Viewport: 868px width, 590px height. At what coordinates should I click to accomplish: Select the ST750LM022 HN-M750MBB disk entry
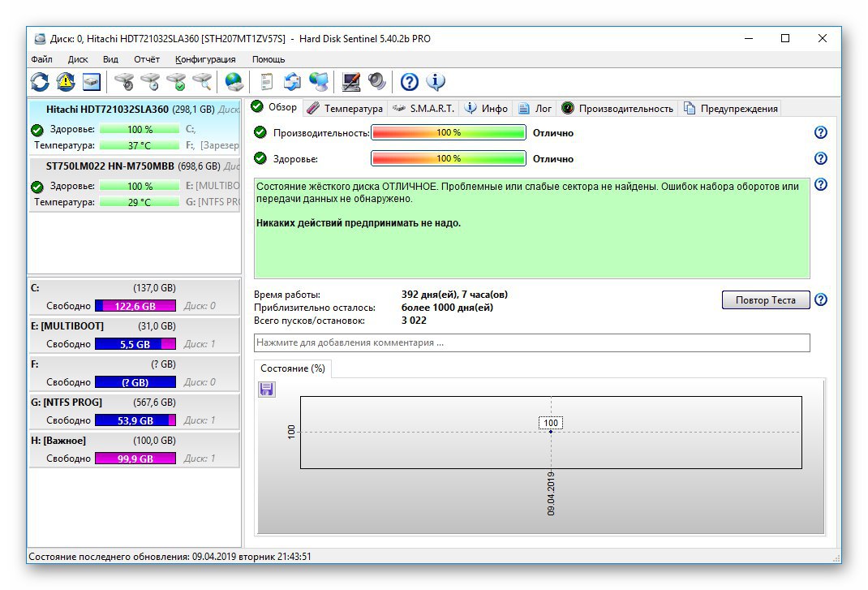point(135,184)
